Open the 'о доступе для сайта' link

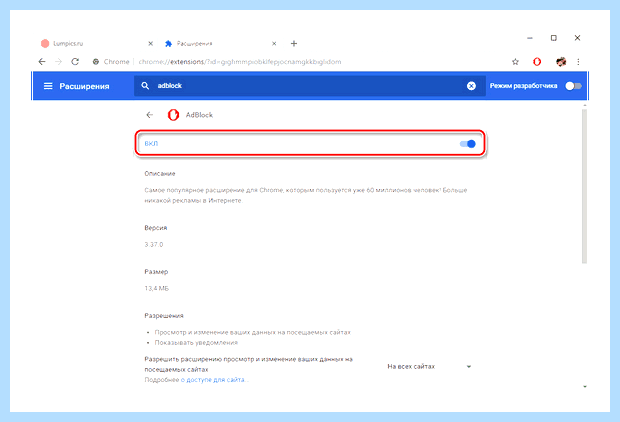pos(213,380)
